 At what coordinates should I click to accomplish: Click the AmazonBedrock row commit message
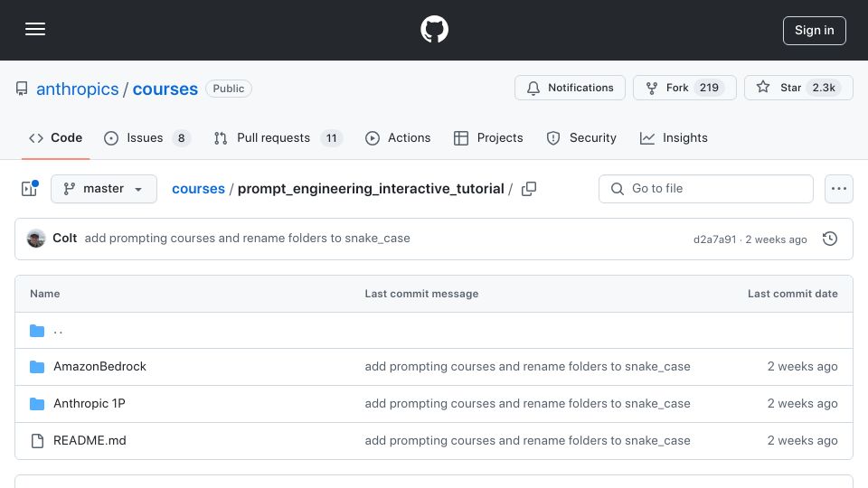527,366
